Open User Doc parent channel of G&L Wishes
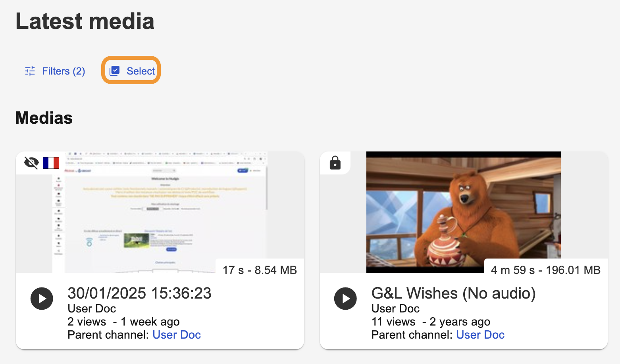 coord(480,335)
